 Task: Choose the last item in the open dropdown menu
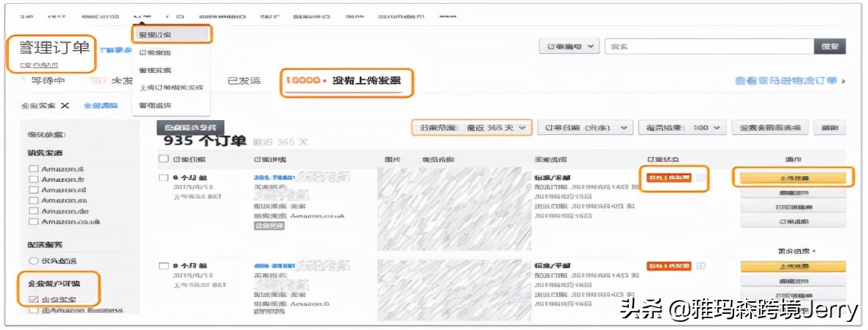click(x=155, y=105)
